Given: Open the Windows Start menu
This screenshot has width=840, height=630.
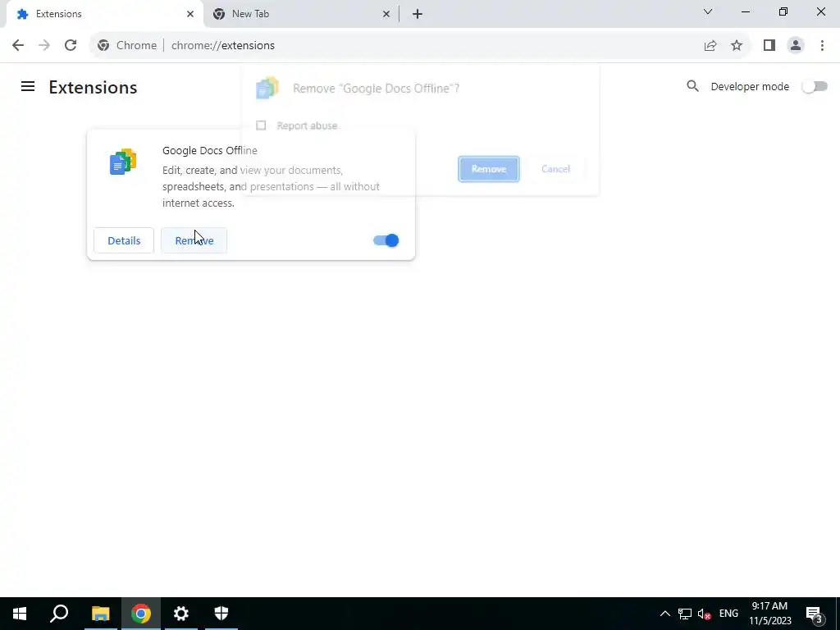Looking at the screenshot, I should 20,614.
